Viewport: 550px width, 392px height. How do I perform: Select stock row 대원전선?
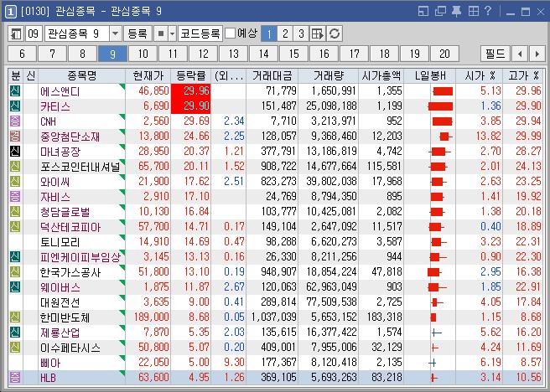(x=275, y=302)
